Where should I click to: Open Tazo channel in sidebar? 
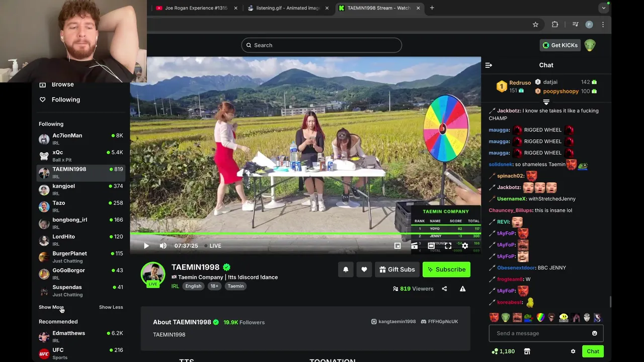80,206
